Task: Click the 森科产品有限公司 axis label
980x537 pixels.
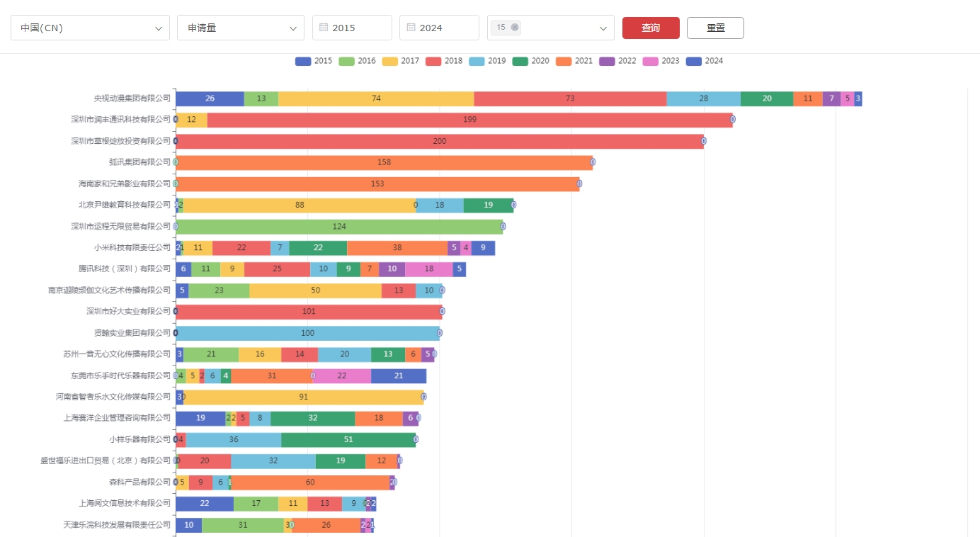Action: 140,482
